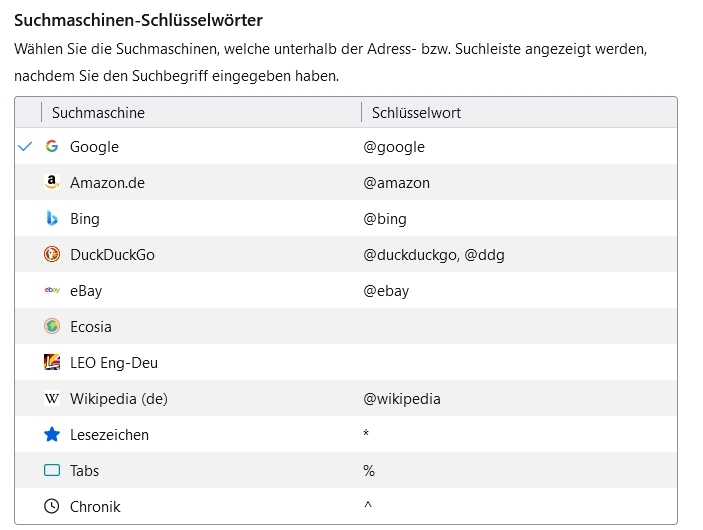Click the Chronik clock icon

pyautogui.click(x=52, y=507)
